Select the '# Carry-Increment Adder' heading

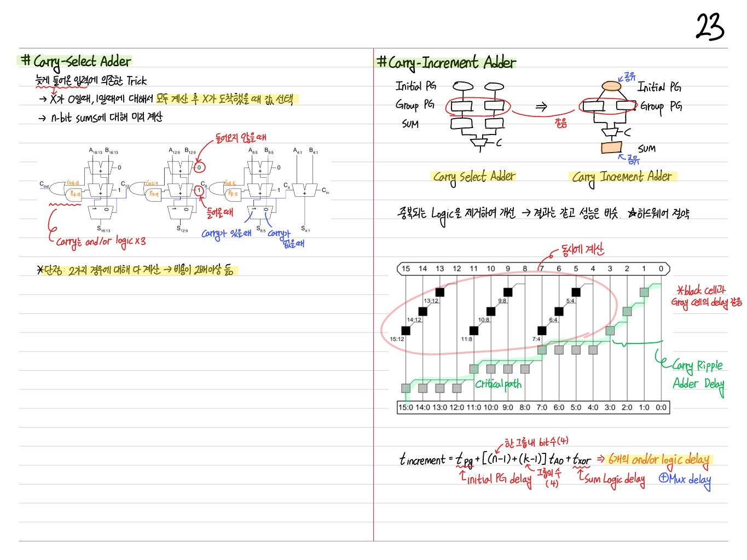(446, 62)
